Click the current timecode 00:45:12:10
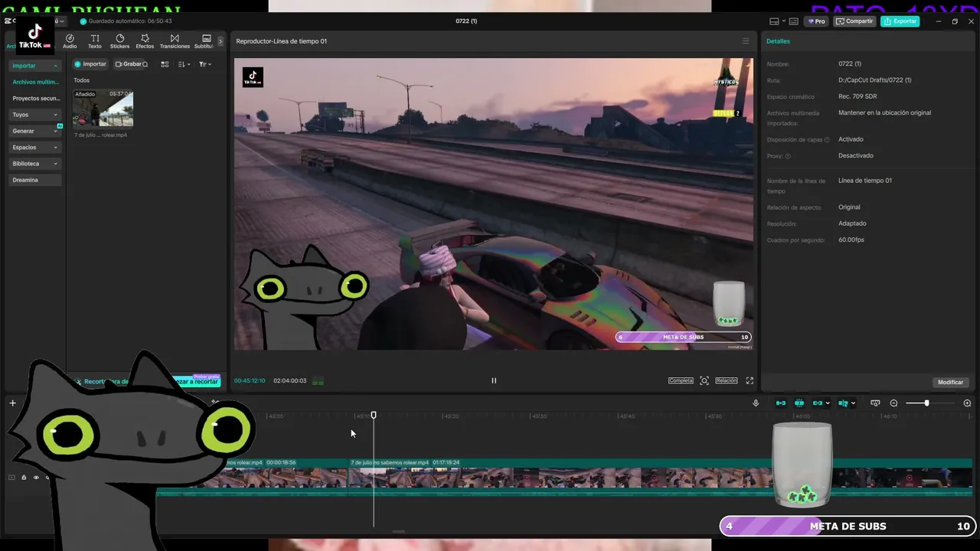The height and width of the screenshot is (551, 980). point(250,381)
